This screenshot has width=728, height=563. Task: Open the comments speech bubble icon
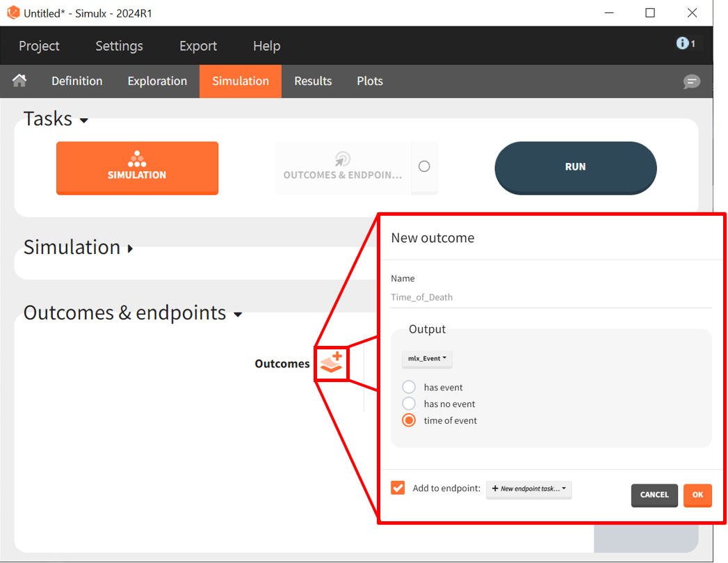click(x=691, y=81)
